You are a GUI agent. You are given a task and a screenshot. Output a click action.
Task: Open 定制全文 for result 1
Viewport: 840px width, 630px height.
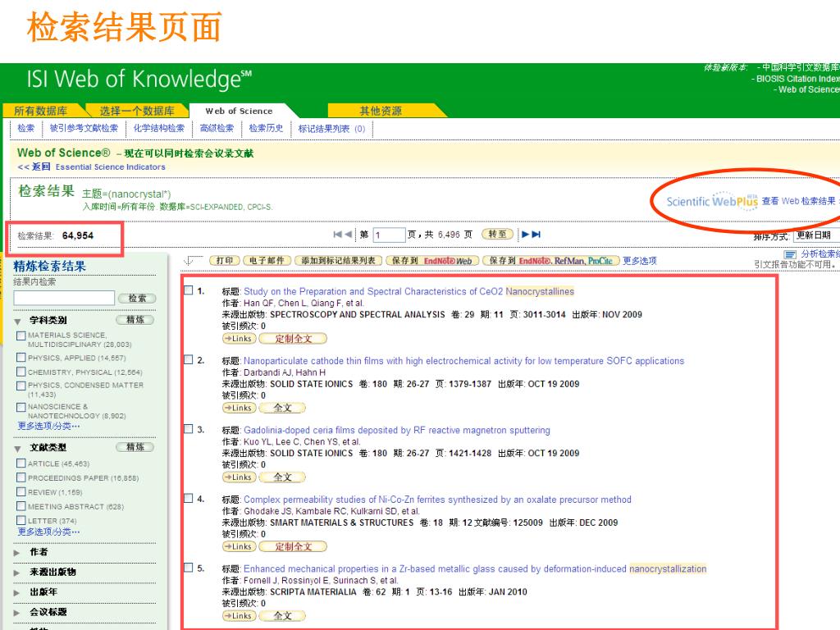(293, 339)
